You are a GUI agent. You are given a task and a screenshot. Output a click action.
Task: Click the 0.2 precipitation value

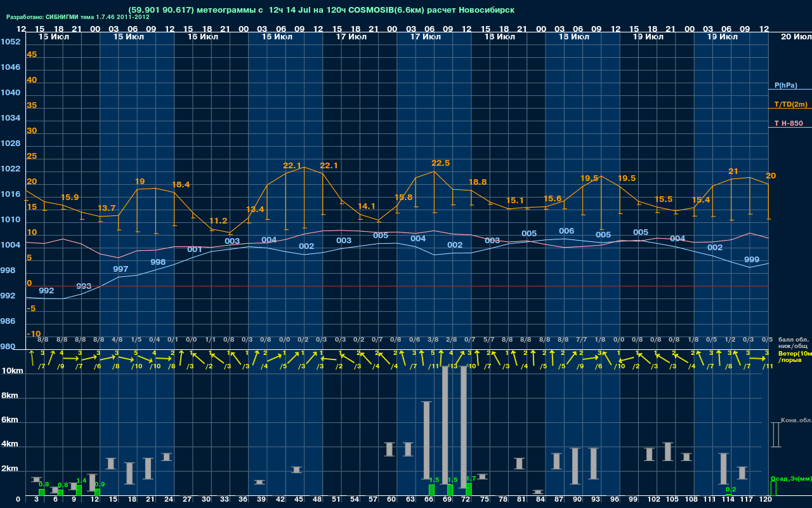click(x=731, y=490)
